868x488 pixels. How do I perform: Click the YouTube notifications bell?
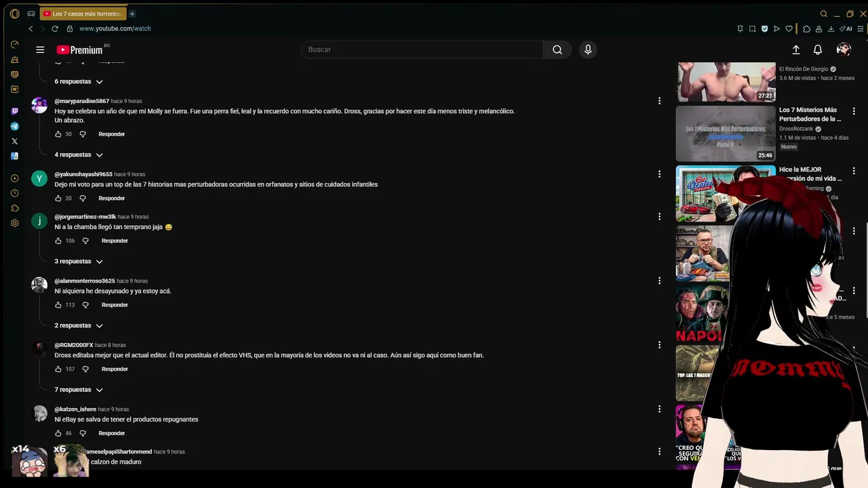click(x=818, y=49)
